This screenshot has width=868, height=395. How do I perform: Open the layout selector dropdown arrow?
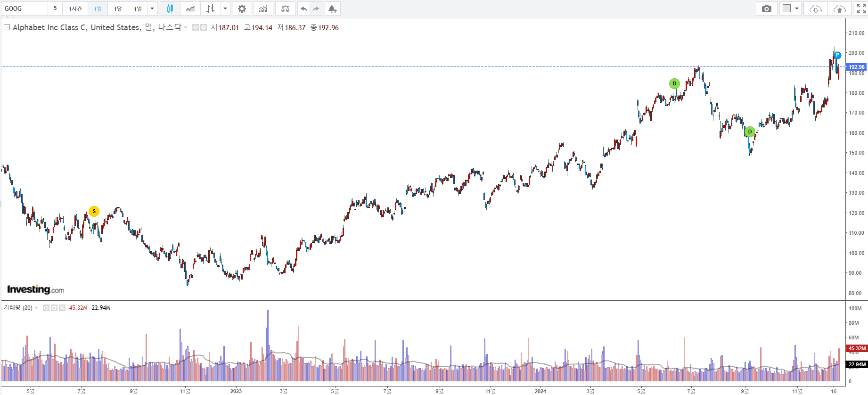pyautogui.click(x=797, y=8)
